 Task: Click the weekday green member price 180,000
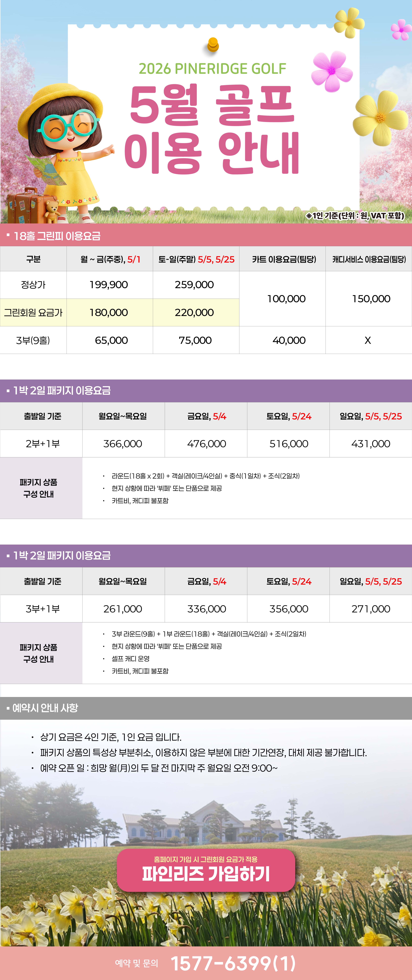[109, 312]
